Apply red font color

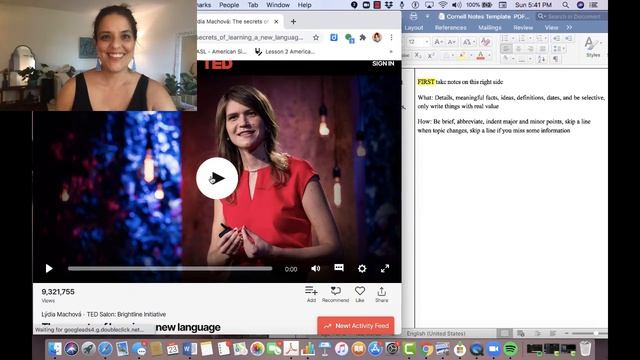(x=480, y=56)
